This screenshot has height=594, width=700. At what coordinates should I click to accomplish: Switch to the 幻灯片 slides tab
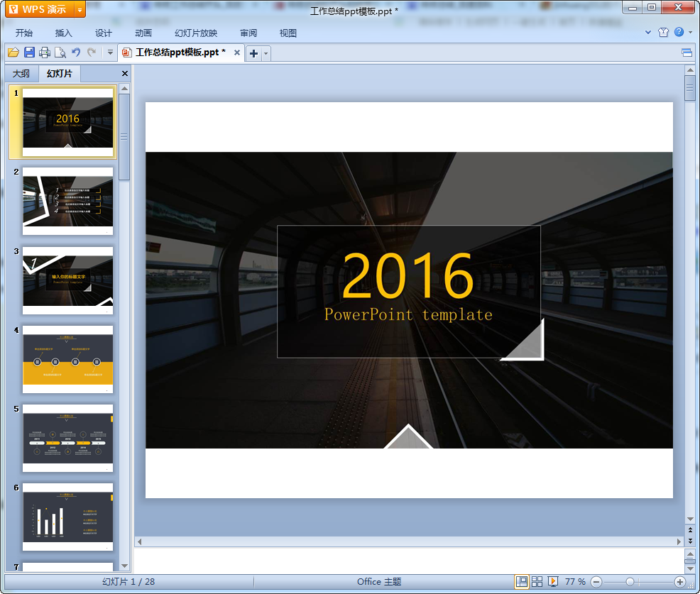click(x=60, y=74)
